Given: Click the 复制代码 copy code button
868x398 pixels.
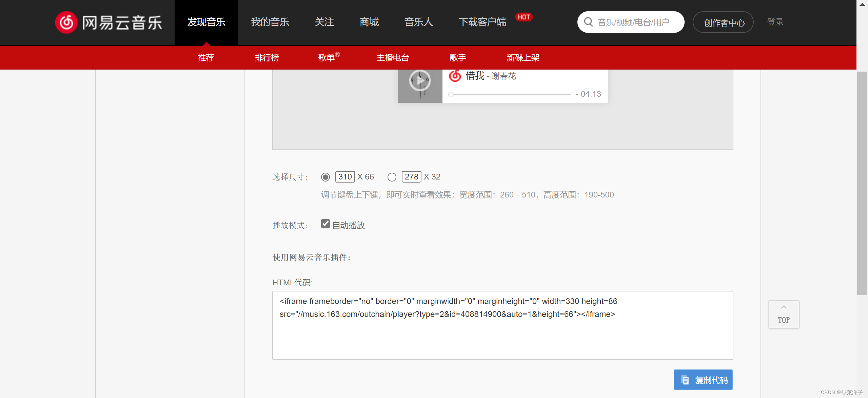Looking at the screenshot, I should [703, 380].
